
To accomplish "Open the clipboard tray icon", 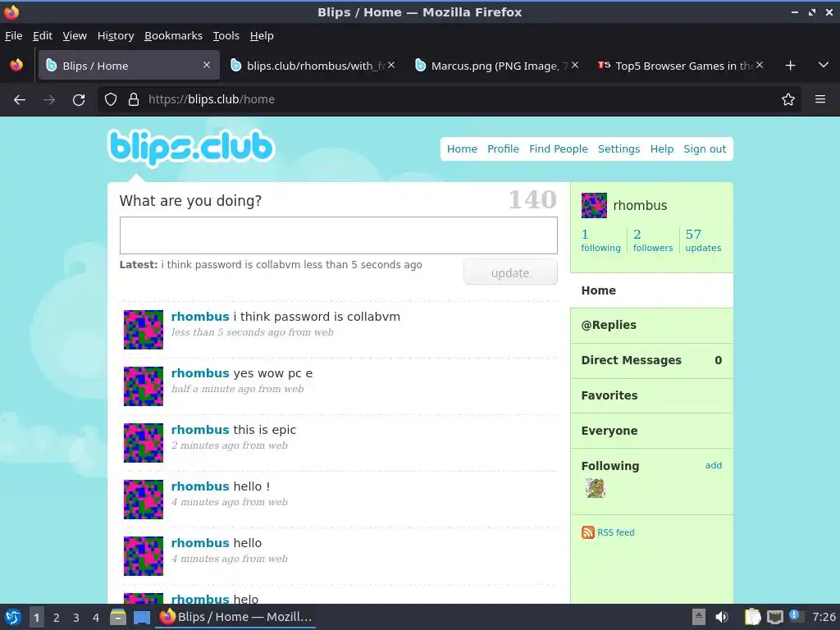I will (x=753, y=617).
